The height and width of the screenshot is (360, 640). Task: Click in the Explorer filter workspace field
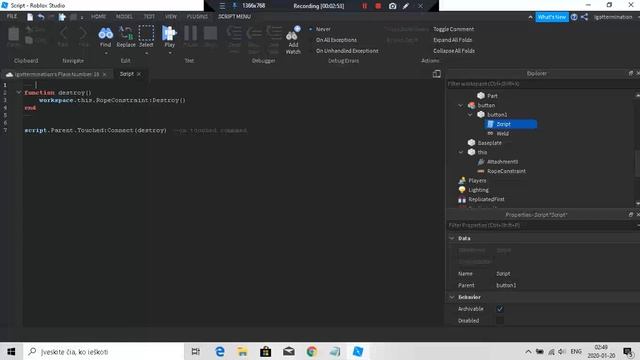point(541,84)
